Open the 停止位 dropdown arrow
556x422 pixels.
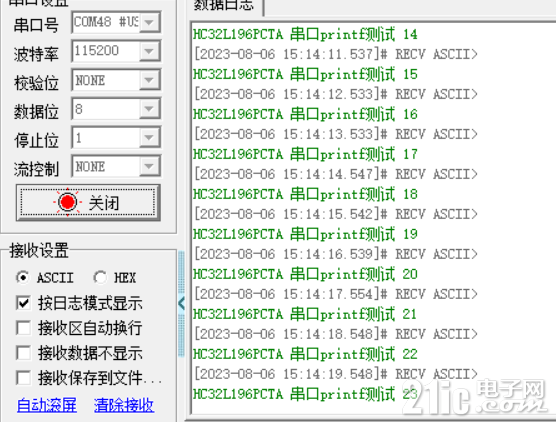(149, 138)
